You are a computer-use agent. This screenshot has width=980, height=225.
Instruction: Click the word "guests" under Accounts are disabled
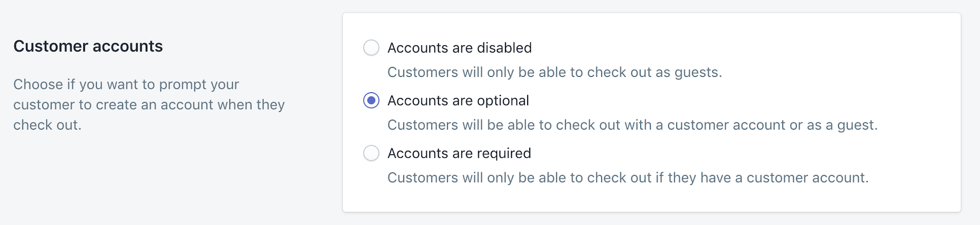[697, 72]
